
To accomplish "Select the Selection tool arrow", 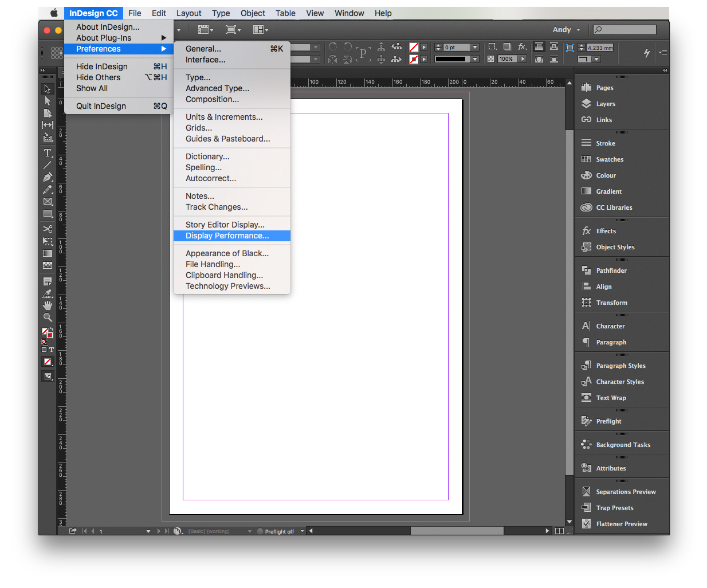I will point(48,89).
